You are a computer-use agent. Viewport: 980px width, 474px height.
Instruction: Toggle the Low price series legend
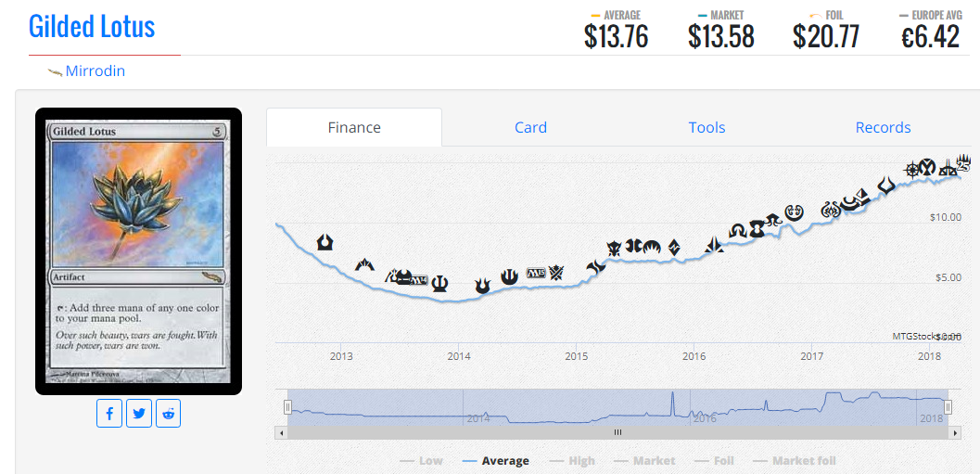coord(421,461)
